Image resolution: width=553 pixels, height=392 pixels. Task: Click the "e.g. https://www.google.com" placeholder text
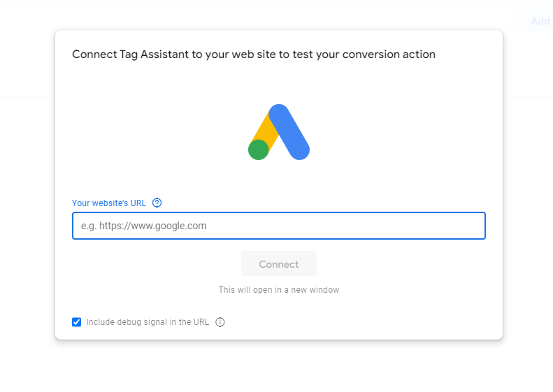[x=144, y=226]
